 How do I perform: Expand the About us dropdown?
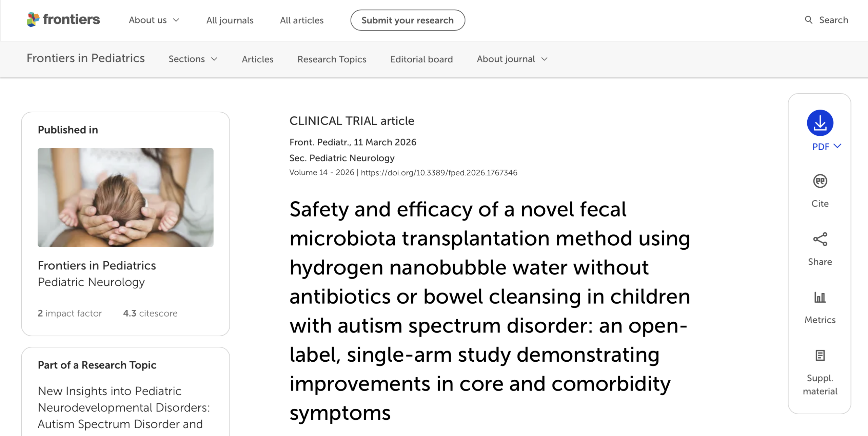pyautogui.click(x=154, y=20)
